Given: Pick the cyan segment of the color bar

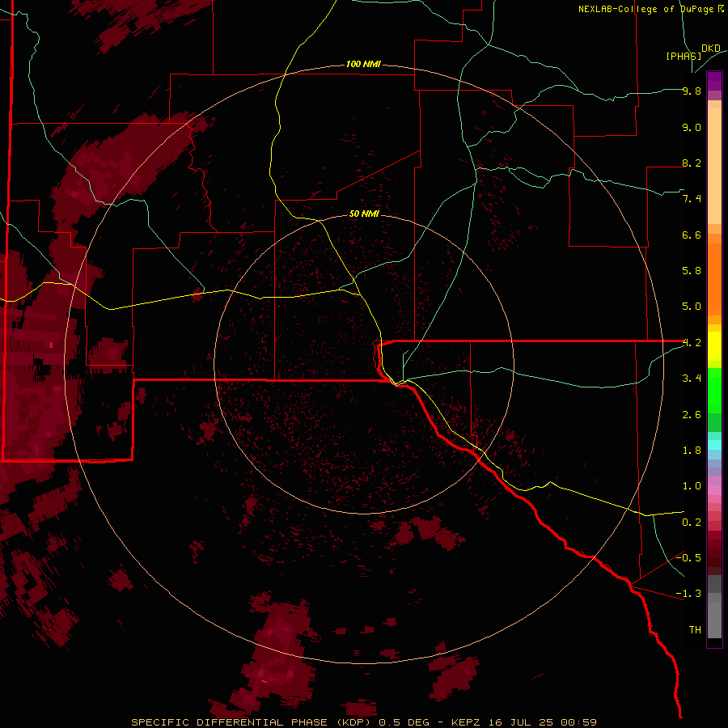Looking at the screenshot, I should coord(714,445).
